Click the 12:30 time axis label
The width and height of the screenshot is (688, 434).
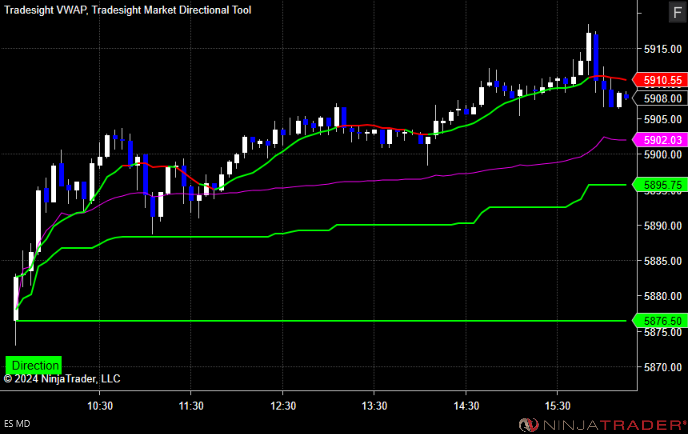[283, 405]
